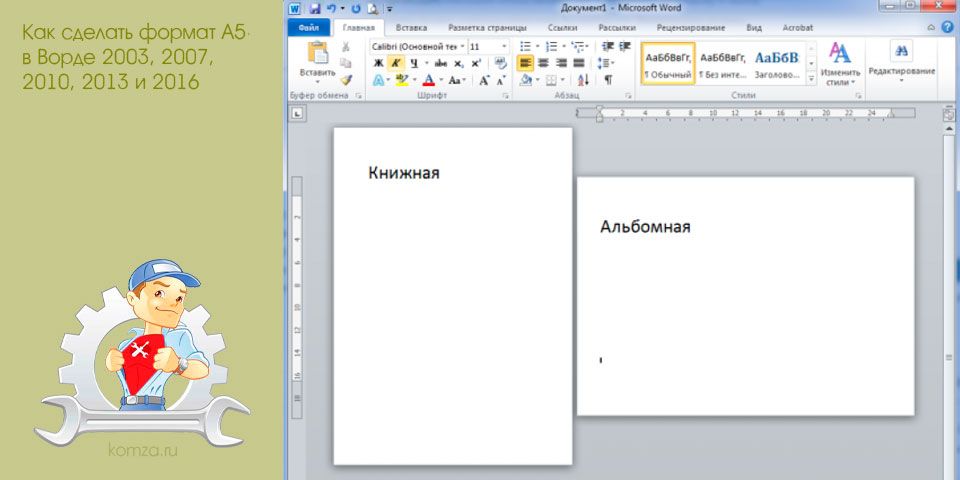960x480 pixels.
Task: Apply strikethrough formatting
Action: coord(440,63)
